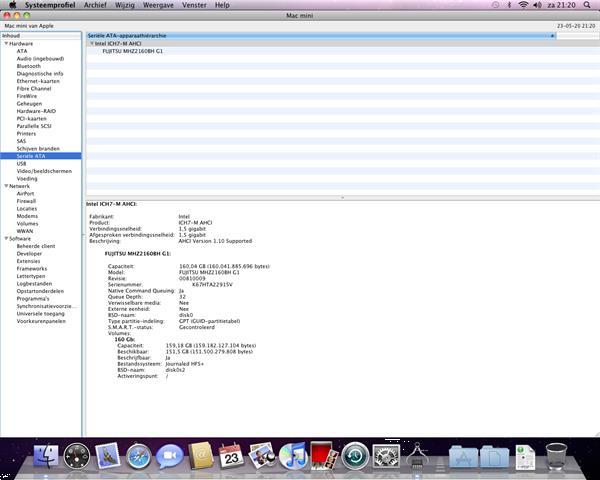Select Parallelle SCSI in sidebar
This screenshot has width=600, height=480.
click(34, 126)
